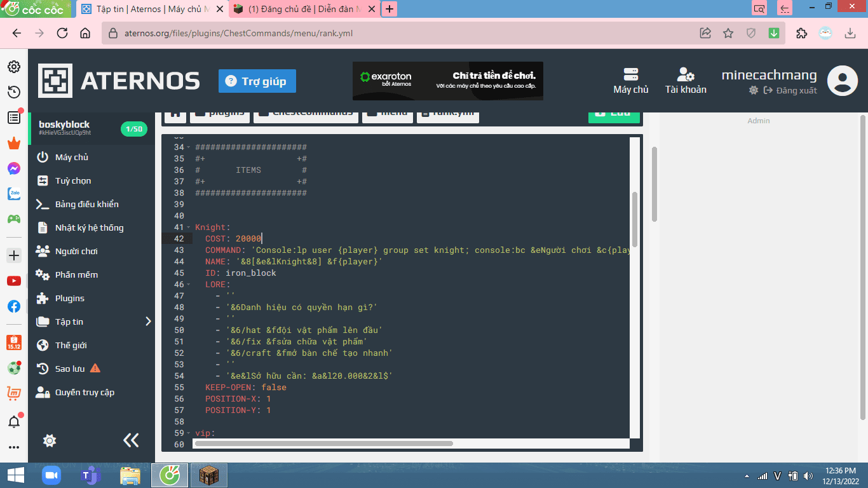Click the Đăng xuất logout link
Screen dimensions: 868x488
tap(790, 90)
